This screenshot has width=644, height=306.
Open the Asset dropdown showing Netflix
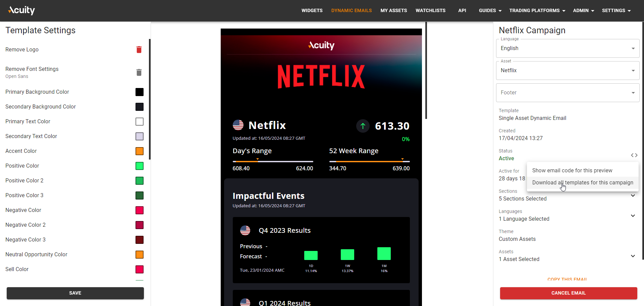pos(568,71)
